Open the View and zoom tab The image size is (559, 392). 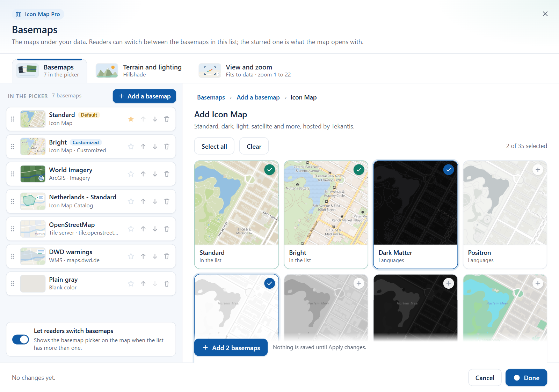(x=245, y=71)
